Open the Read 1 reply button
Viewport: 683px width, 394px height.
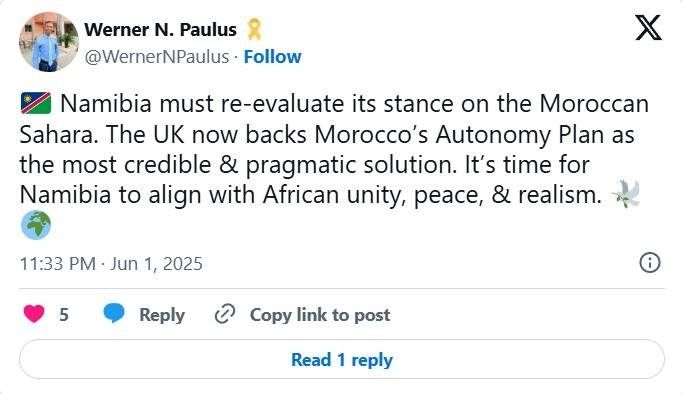click(342, 360)
